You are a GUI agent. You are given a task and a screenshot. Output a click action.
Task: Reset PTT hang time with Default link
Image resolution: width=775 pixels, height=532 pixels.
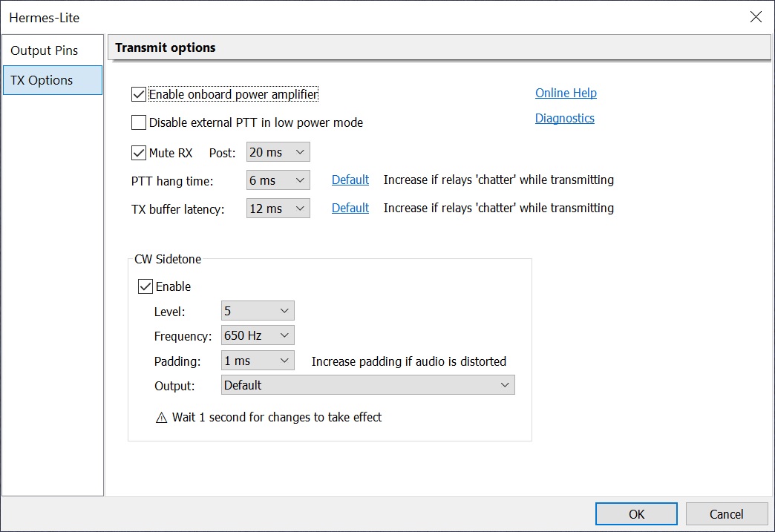pyautogui.click(x=350, y=180)
